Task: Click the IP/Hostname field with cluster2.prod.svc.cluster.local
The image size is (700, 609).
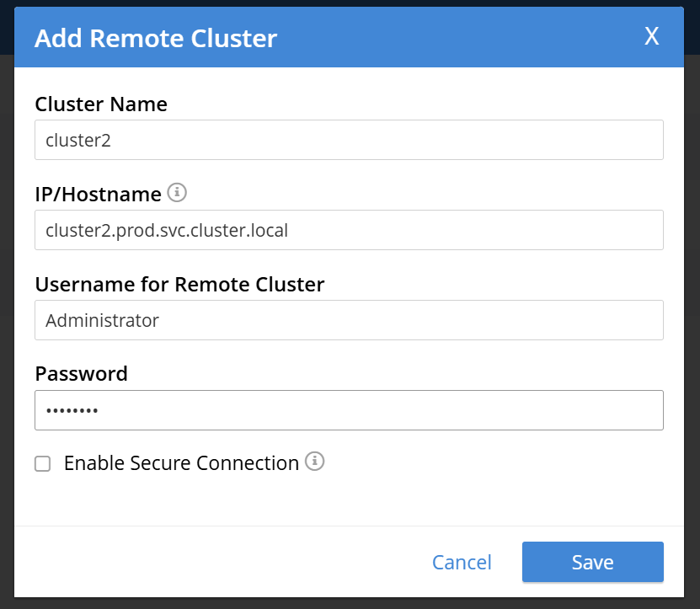Action: 349,230
